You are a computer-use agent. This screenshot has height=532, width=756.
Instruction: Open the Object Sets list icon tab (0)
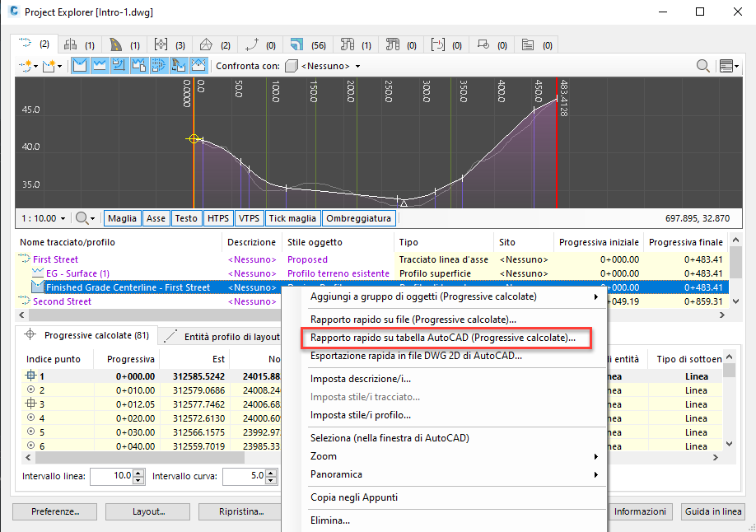tap(537, 44)
